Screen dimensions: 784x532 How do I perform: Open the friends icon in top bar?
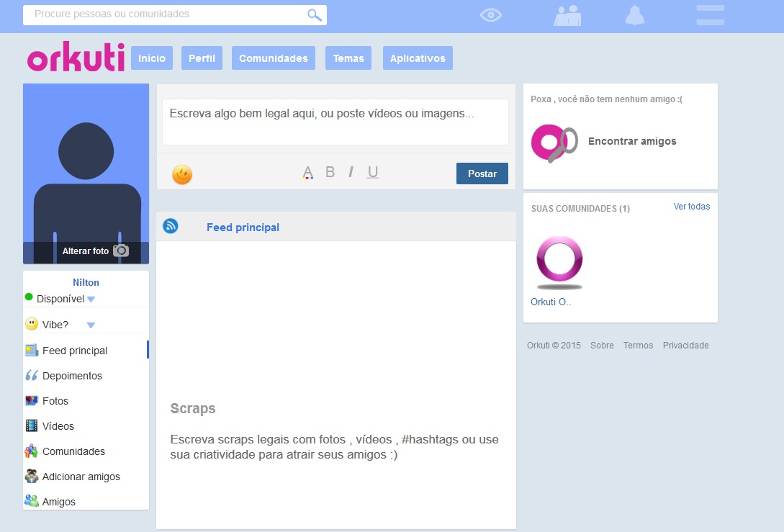pos(567,16)
